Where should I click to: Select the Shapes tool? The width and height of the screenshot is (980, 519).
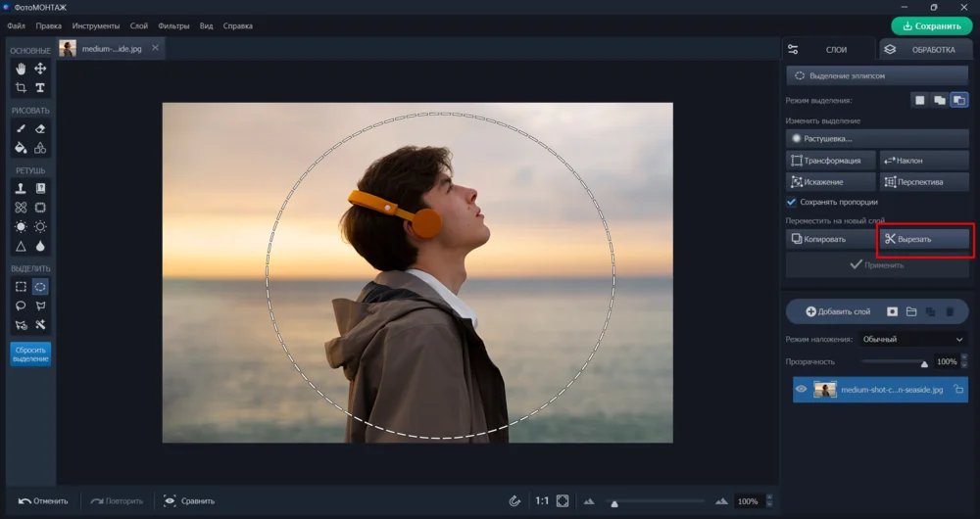coord(40,148)
